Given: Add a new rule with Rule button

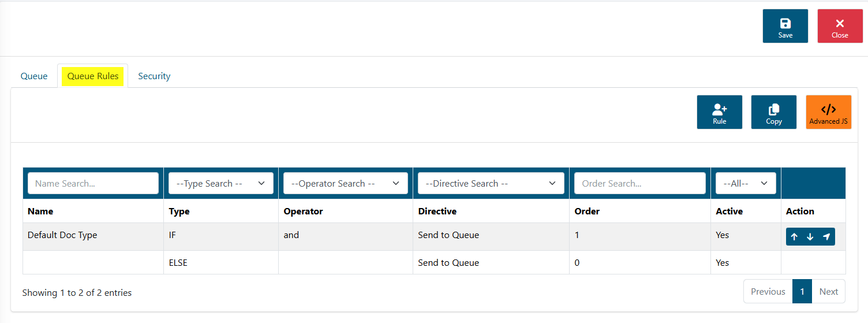Looking at the screenshot, I should 720,112.
